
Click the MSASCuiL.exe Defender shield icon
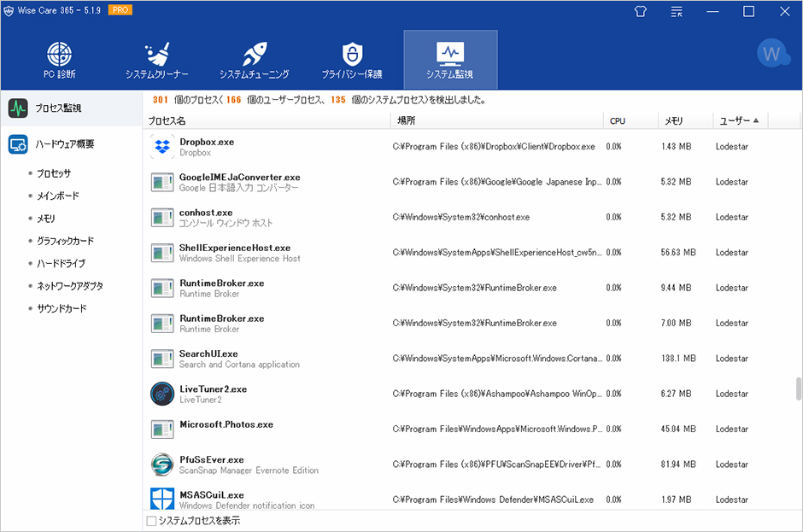coord(162,499)
